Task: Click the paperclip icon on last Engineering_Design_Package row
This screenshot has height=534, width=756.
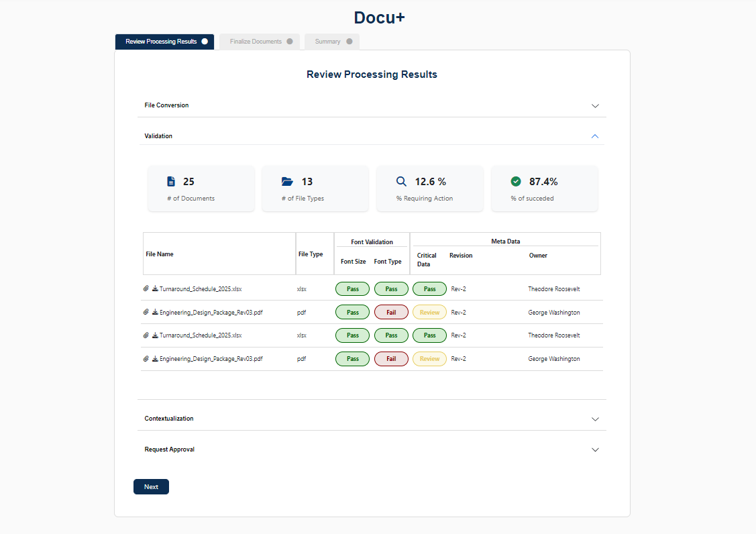Action: 146,358
